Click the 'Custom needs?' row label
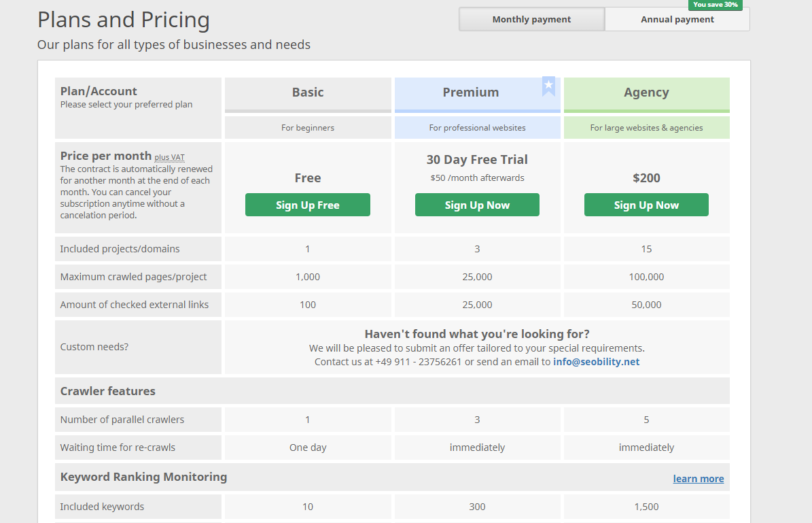This screenshot has height=523, width=812. (94, 347)
